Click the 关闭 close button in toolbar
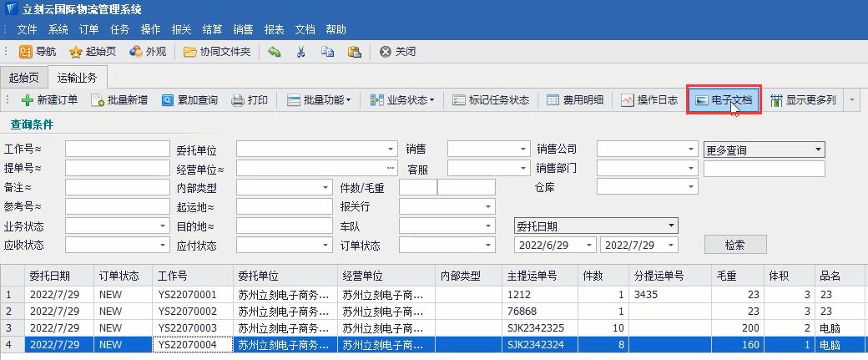The height and width of the screenshot is (360, 868). 397,52
